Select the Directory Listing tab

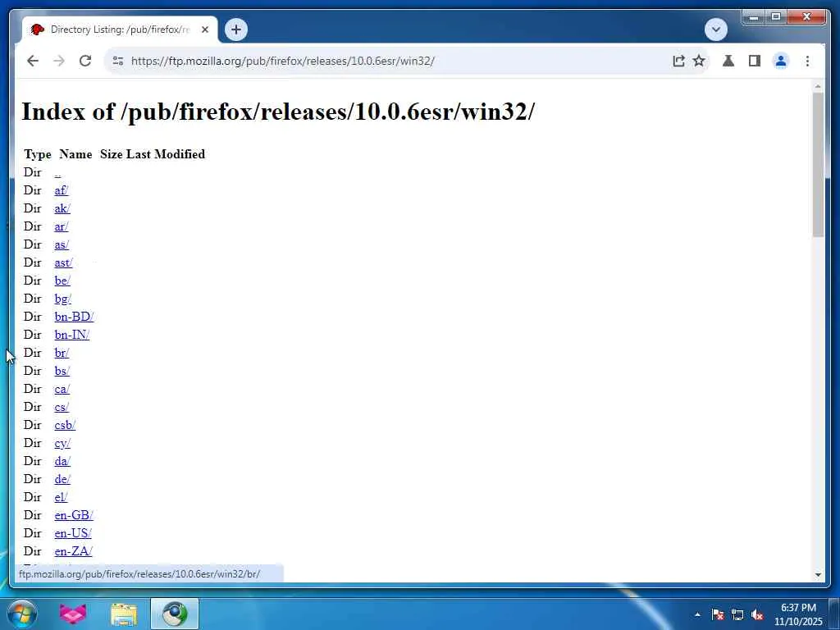click(x=120, y=30)
